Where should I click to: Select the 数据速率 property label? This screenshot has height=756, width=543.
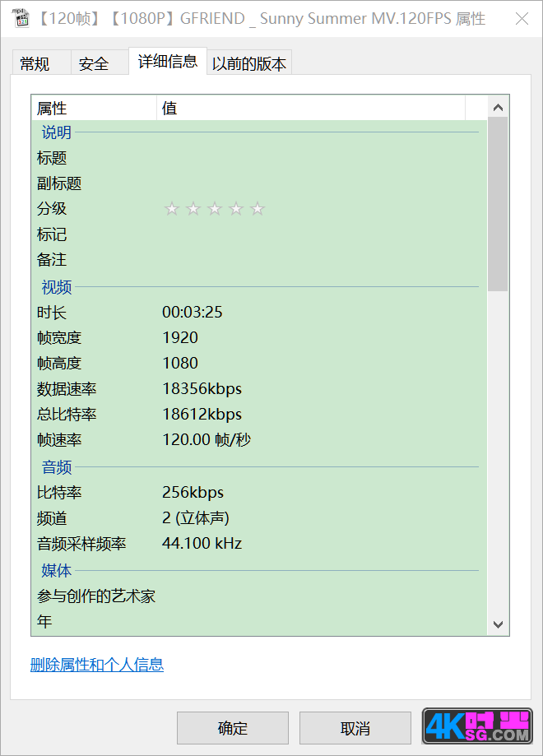[67, 388]
